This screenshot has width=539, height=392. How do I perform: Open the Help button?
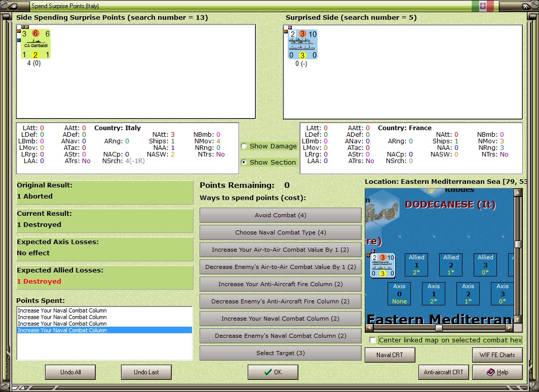pyautogui.click(x=497, y=372)
